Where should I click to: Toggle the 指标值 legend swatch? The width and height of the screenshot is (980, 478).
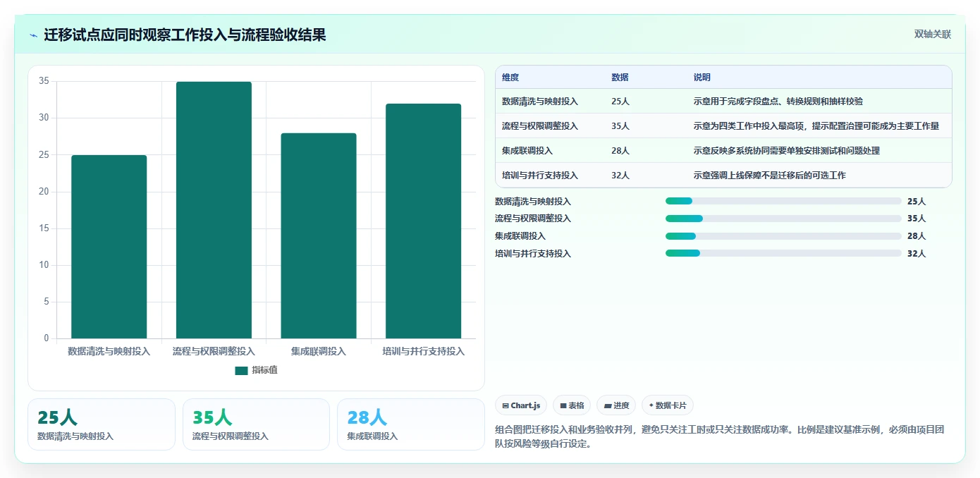(x=241, y=370)
